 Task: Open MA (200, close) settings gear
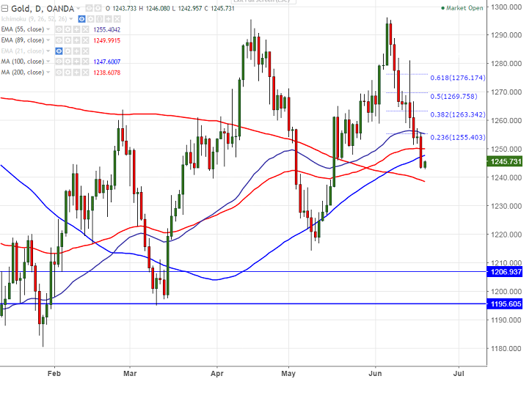(x=68, y=73)
